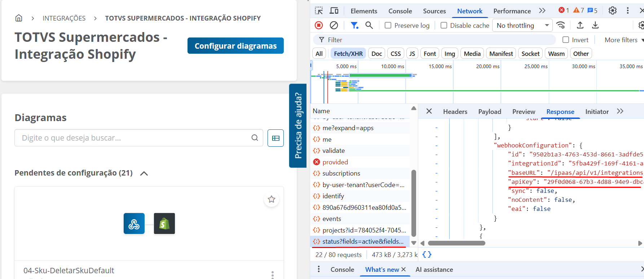Open the Performance tab
The width and height of the screenshot is (644, 279).
(512, 11)
